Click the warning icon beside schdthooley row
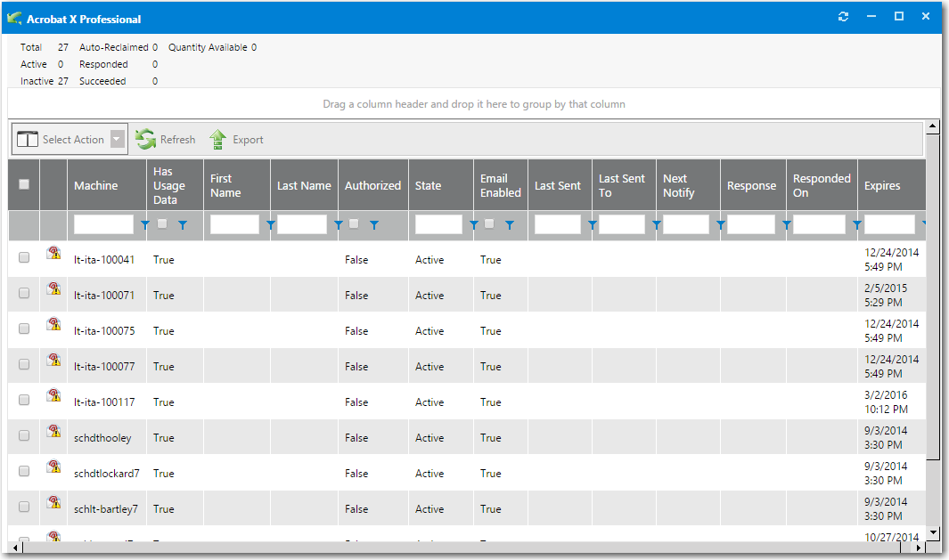The height and width of the screenshot is (560, 949). 53,432
